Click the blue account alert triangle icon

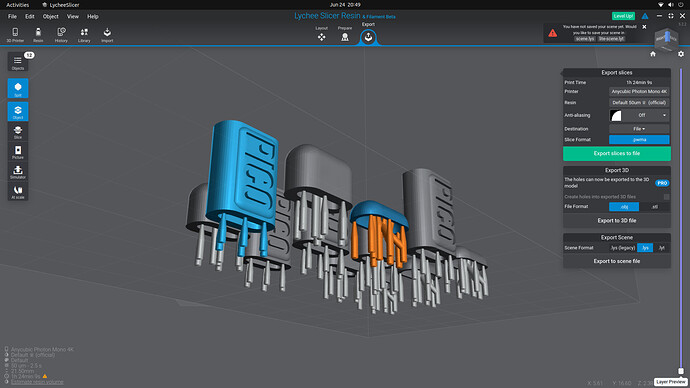point(645,16)
